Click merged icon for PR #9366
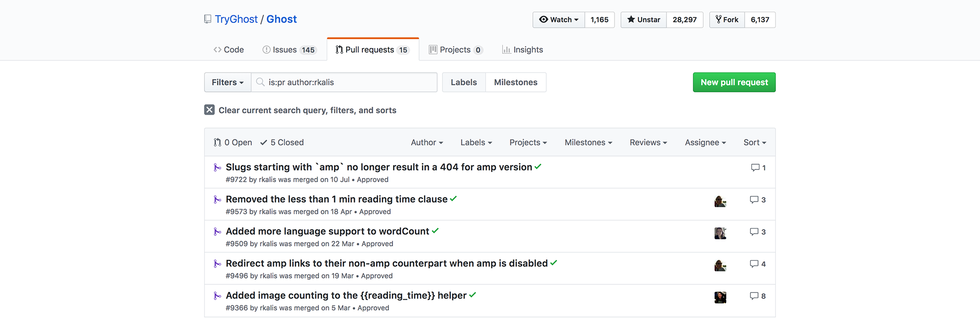Viewport: 980px width, 322px height. tap(217, 296)
